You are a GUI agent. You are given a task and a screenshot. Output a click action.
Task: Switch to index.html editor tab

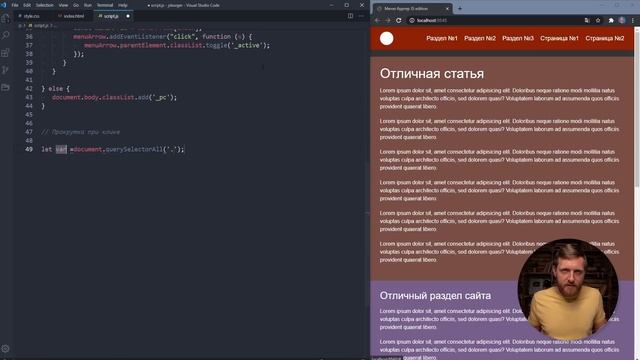[x=73, y=16]
